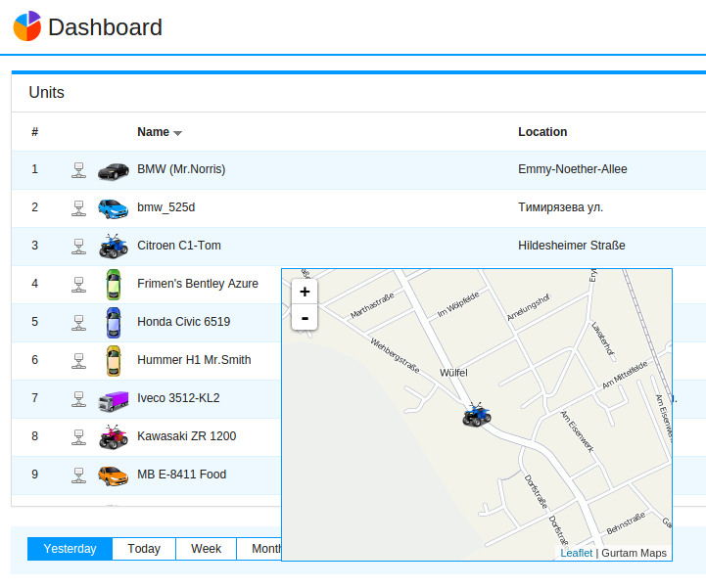
Task: Sort units by the Name column arrow
Action: point(177,133)
